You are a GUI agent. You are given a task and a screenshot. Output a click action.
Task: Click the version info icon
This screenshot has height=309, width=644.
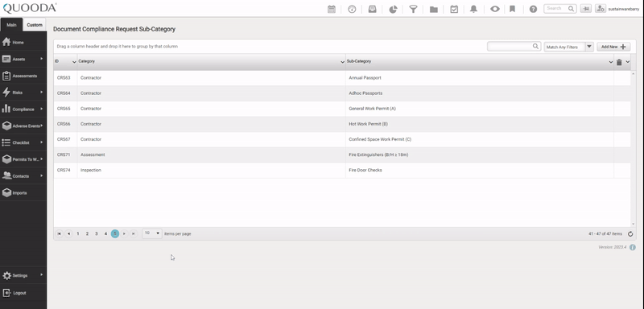point(633,248)
